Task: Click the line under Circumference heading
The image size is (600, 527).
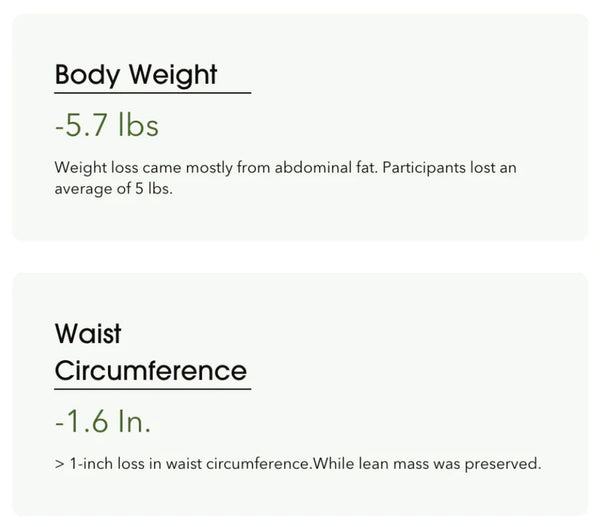Action: (x=153, y=389)
